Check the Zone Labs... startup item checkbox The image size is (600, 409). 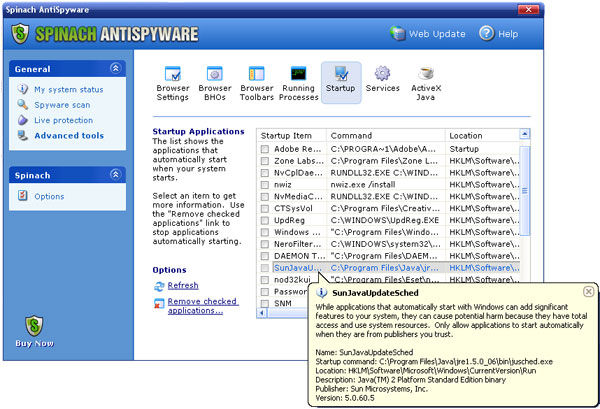[x=264, y=161]
